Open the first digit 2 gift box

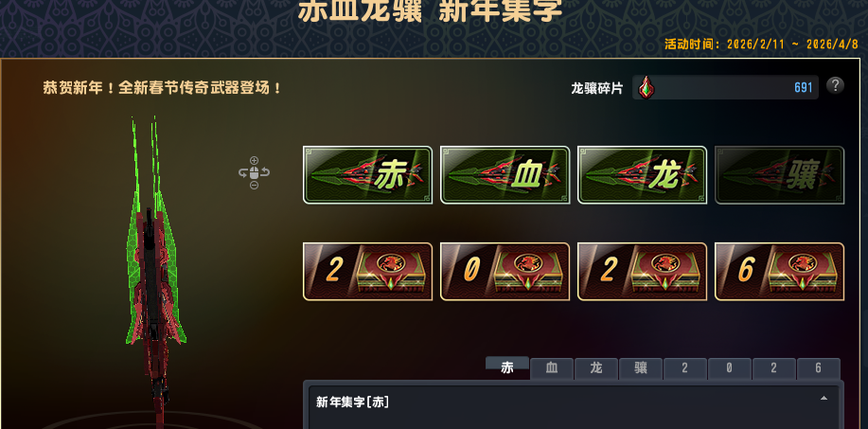pos(367,272)
